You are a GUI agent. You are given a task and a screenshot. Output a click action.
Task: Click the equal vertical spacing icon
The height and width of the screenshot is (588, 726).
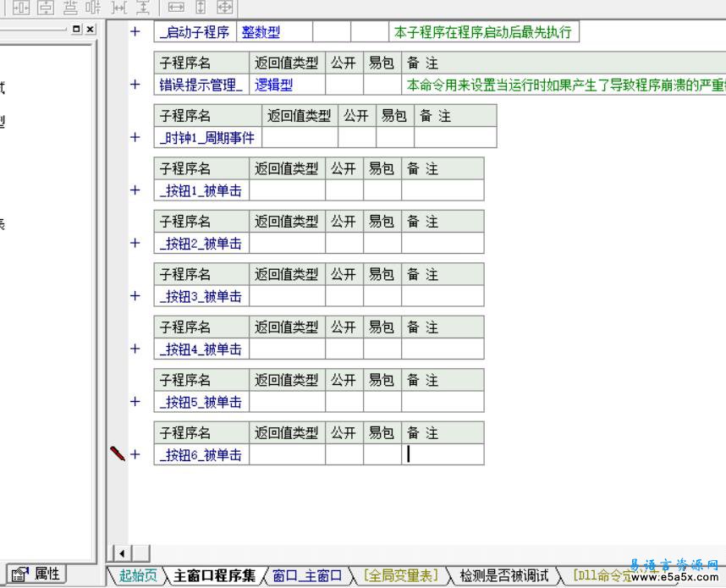(143, 7)
